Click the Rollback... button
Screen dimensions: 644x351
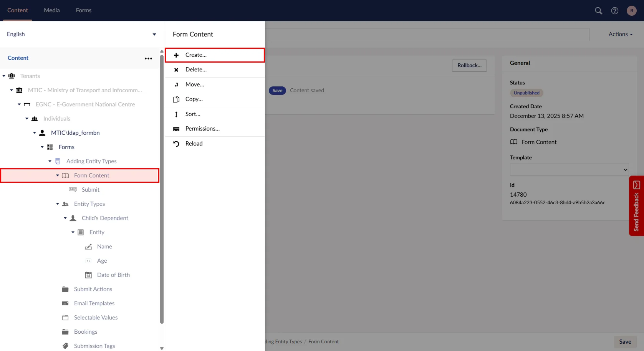point(469,65)
